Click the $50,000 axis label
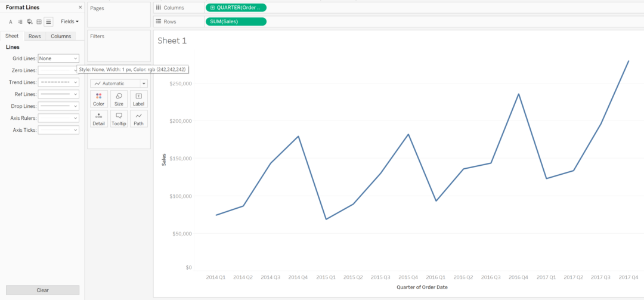Viewport: 644px width, 300px height. [x=182, y=234]
